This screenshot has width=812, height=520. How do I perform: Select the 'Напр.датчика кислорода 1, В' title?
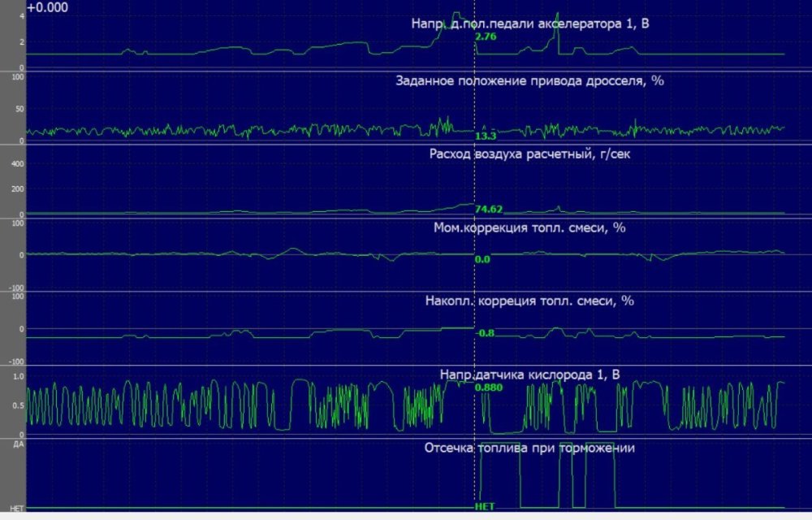point(529,375)
